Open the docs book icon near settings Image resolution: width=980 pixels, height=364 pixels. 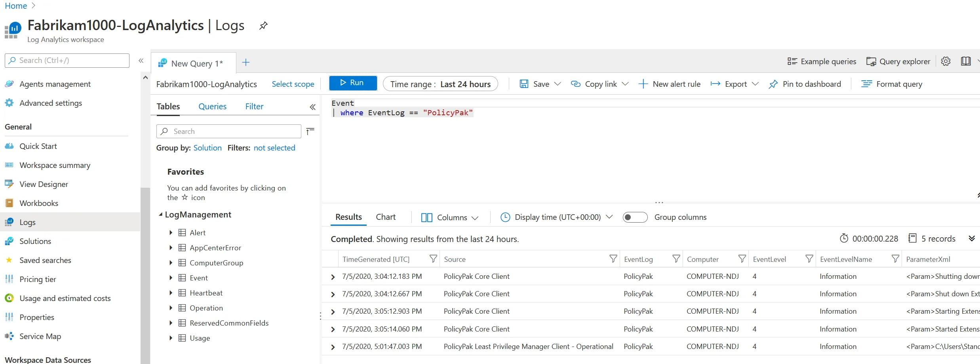pos(965,61)
